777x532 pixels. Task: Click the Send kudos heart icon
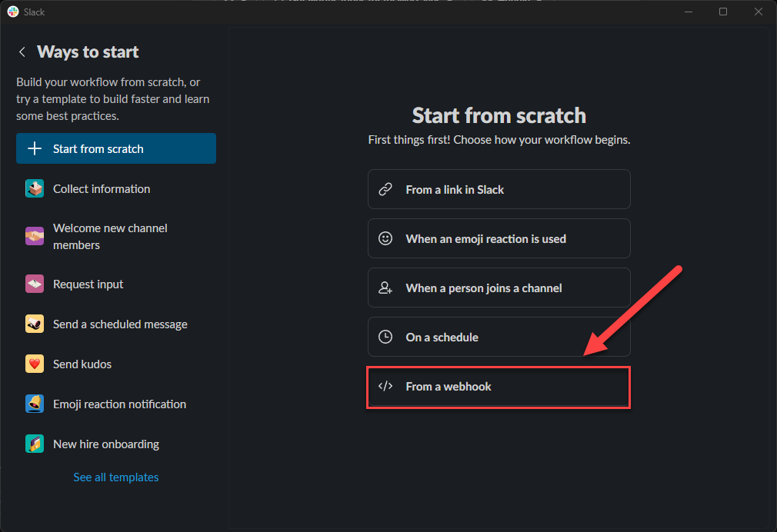pos(35,364)
